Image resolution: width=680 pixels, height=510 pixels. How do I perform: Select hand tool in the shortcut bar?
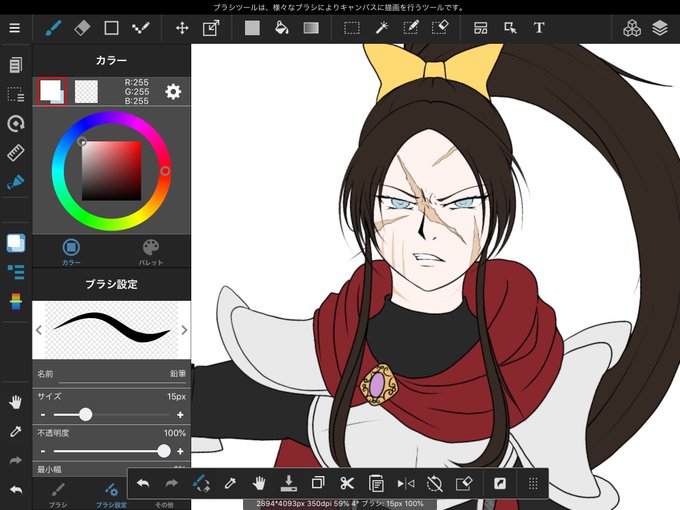pyautogui.click(x=259, y=483)
